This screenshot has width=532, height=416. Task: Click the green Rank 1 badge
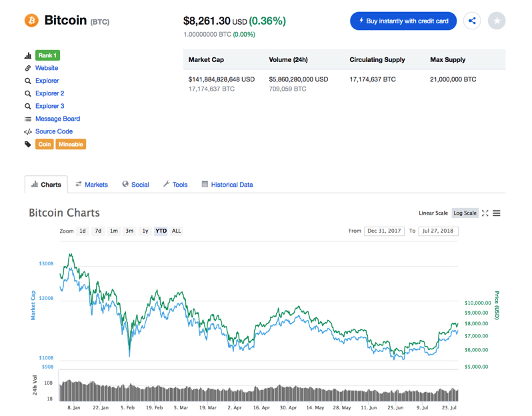[x=47, y=55]
